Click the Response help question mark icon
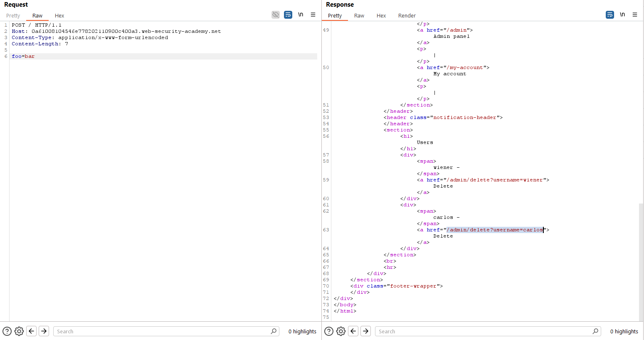The image size is (644, 340). tap(329, 331)
